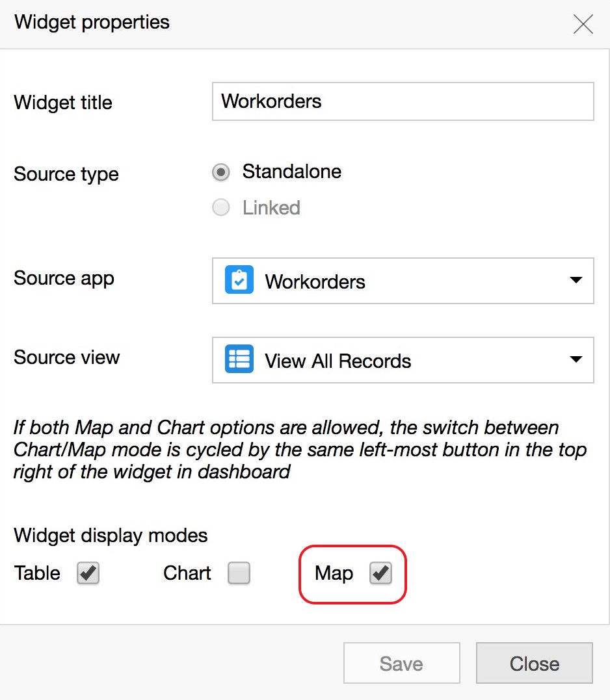Enable the Chart display mode checkbox
The image size is (610, 700).
click(x=239, y=573)
